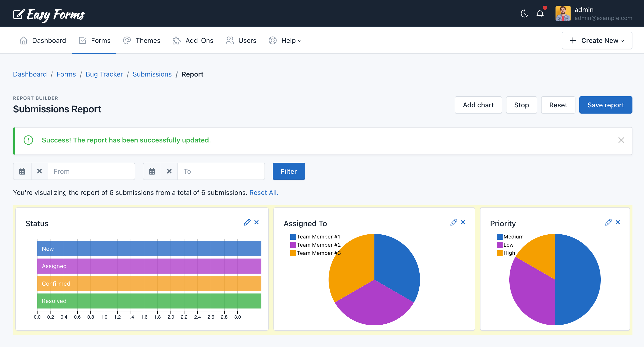
Task: Open the To date calendar picker
Action: [152, 171]
